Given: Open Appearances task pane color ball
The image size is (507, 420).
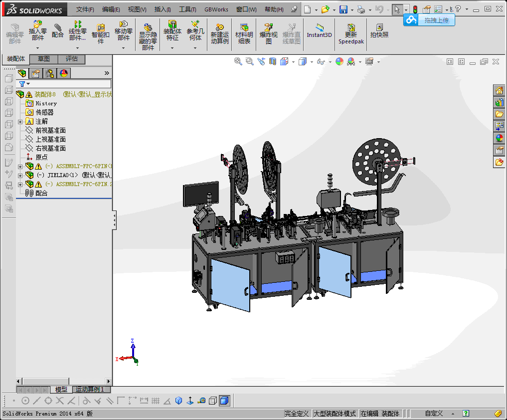Looking at the screenshot, I should tap(499, 138).
